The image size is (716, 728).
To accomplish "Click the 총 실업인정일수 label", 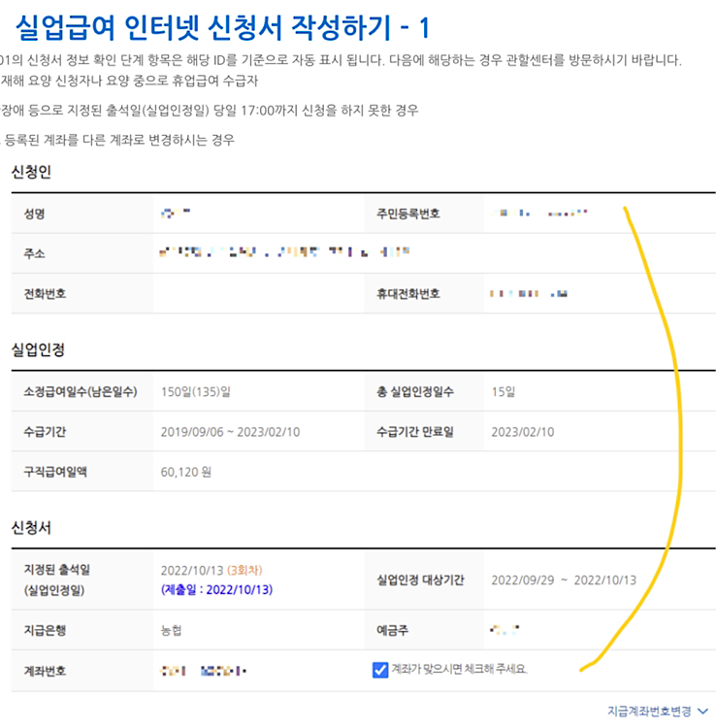I will point(415,392).
